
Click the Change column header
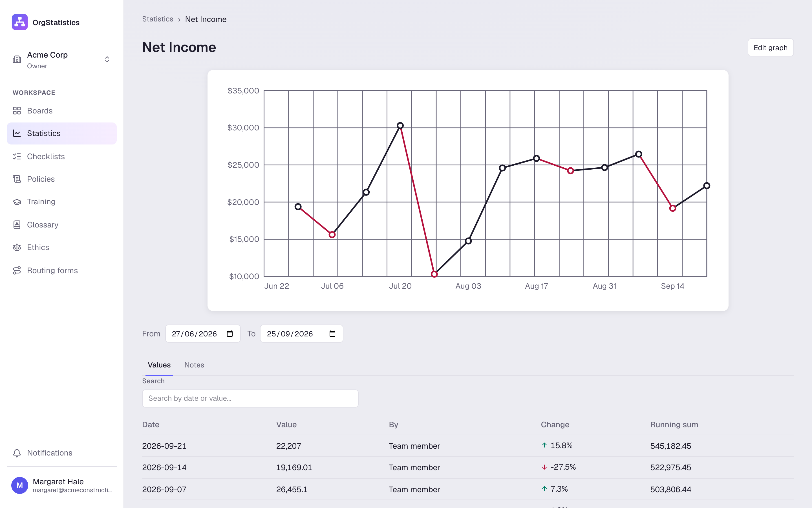555,425
